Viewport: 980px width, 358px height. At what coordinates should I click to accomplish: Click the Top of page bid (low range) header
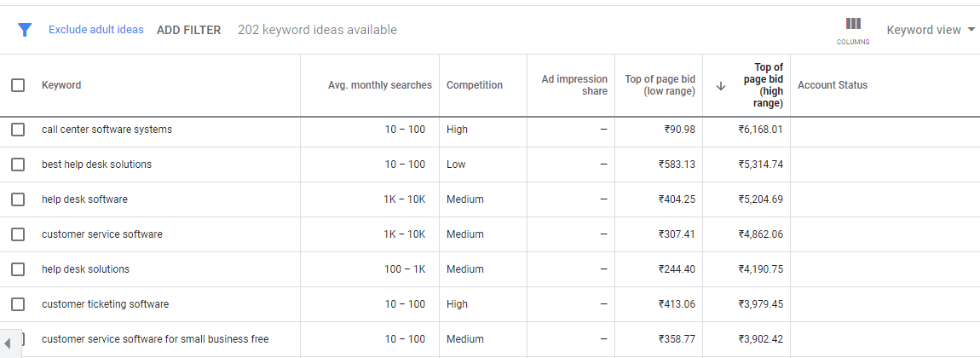coord(660,85)
